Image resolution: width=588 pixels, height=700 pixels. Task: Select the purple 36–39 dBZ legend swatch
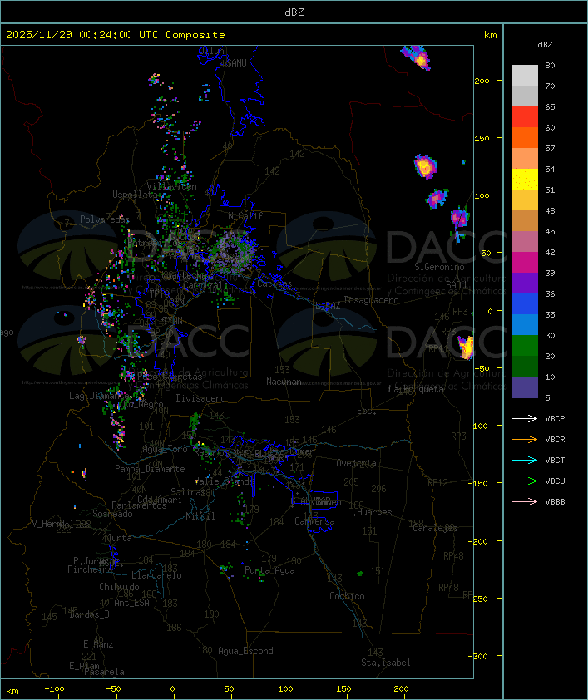click(x=525, y=283)
